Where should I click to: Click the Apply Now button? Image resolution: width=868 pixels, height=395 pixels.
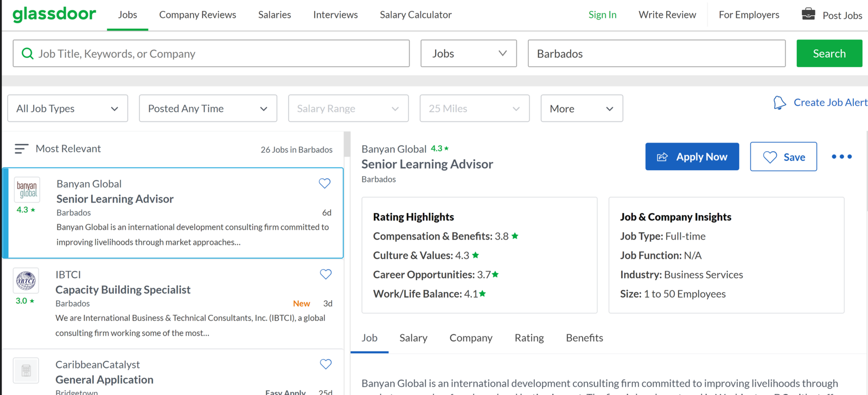[x=692, y=157]
